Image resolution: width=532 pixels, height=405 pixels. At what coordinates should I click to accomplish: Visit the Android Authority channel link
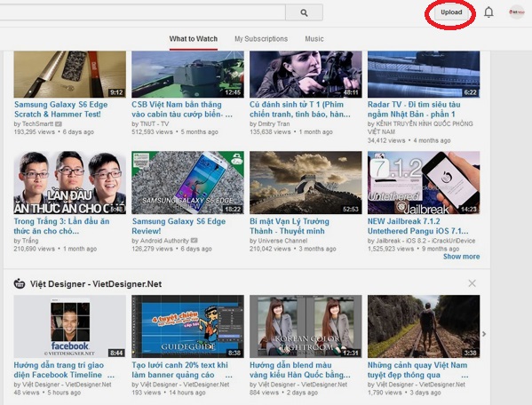164,241
